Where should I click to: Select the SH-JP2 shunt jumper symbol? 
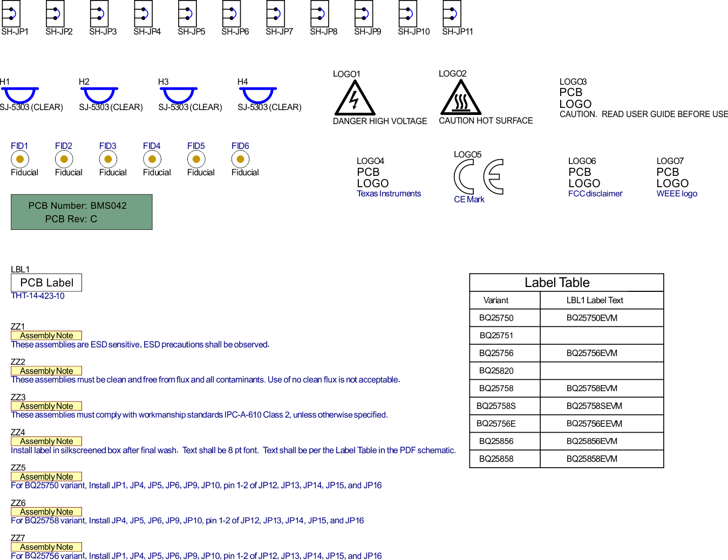coord(55,13)
